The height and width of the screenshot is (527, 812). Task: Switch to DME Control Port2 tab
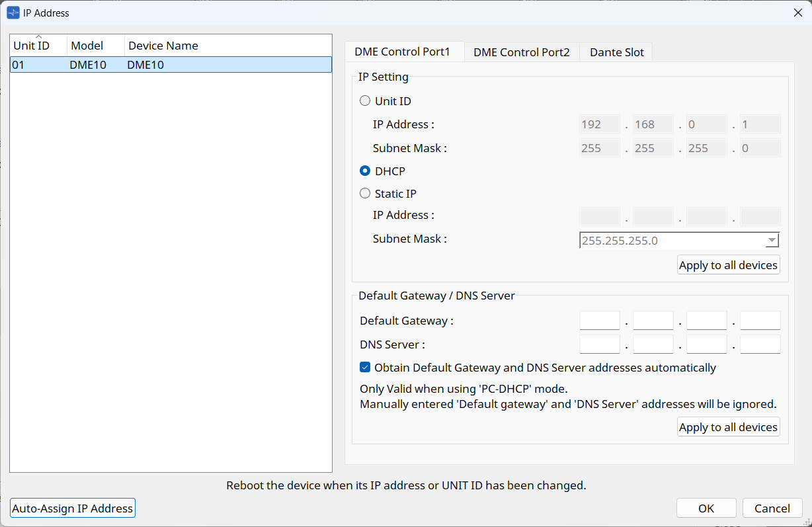tap(521, 52)
